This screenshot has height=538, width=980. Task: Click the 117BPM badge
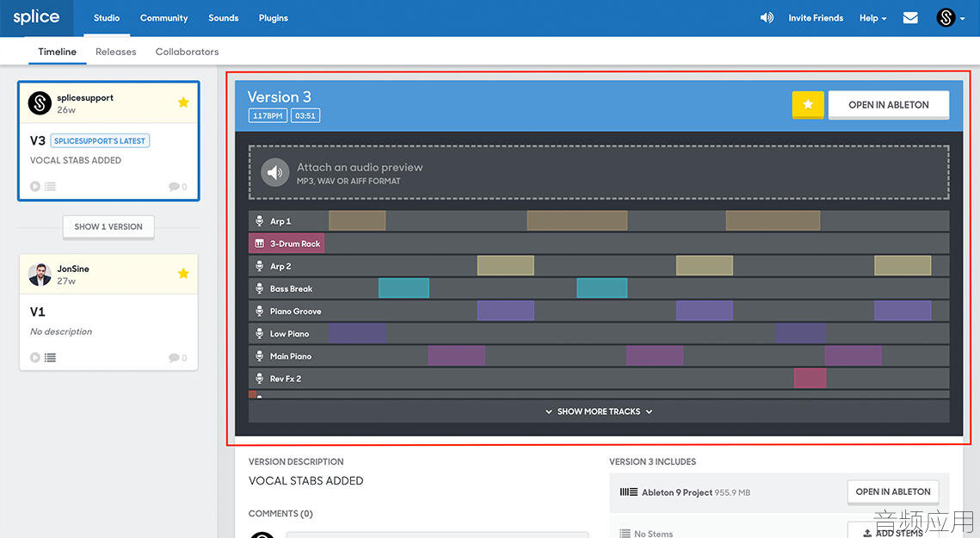tap(268, 115)
